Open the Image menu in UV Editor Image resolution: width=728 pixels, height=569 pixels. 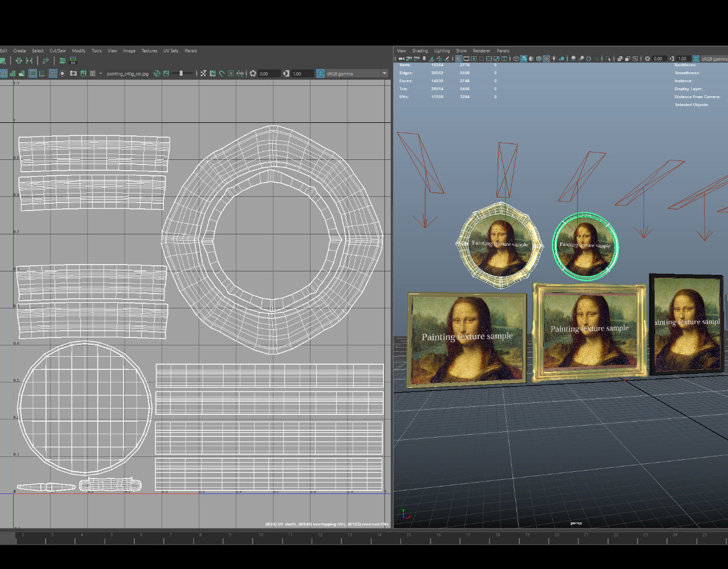point(129,51)
